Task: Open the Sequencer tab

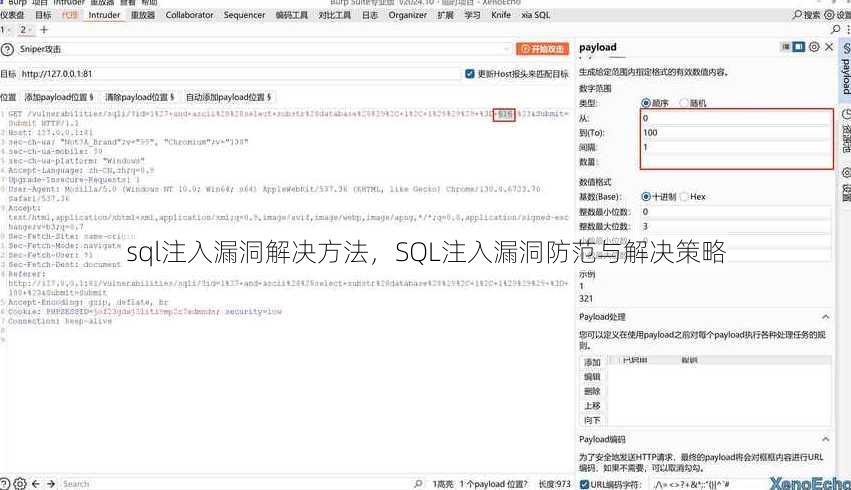Action: tap(244, 15)
